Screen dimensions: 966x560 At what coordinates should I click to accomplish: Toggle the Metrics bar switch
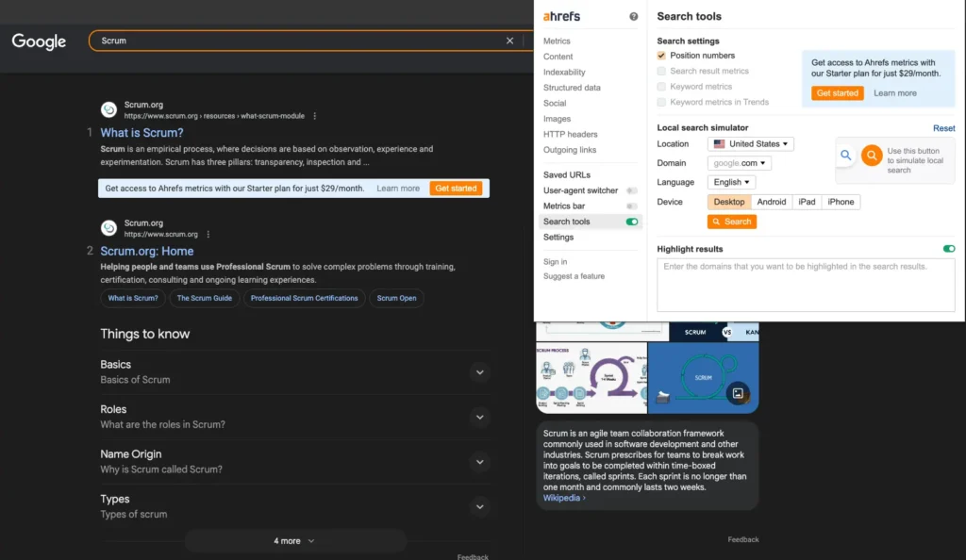(632, 206)
